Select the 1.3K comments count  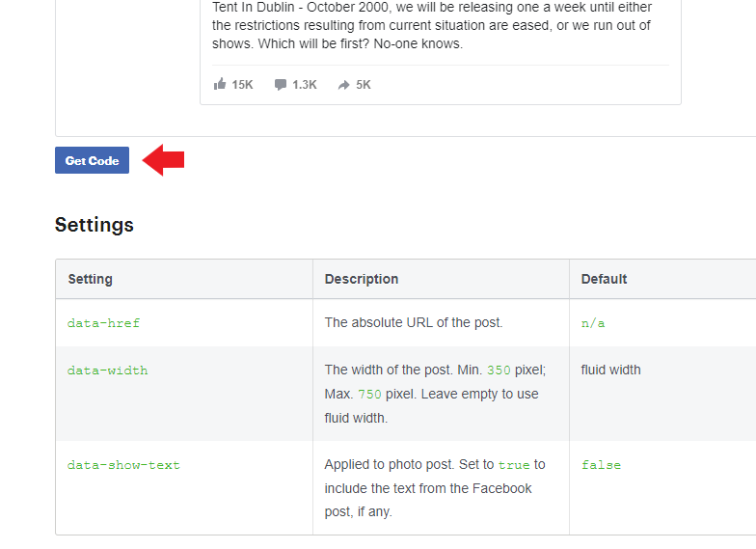pos(305,85)
